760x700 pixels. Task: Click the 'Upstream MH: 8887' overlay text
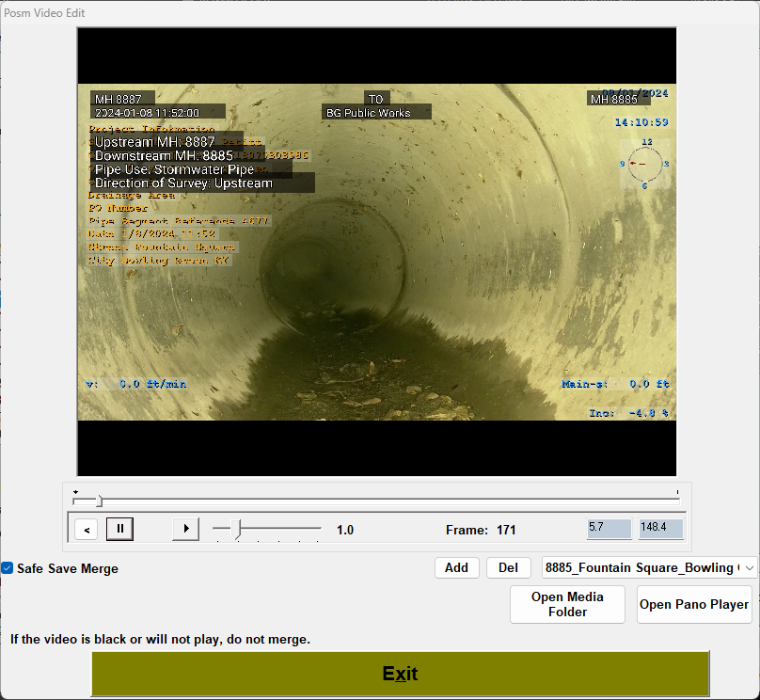pyautogui.click(x=154, y=142)
